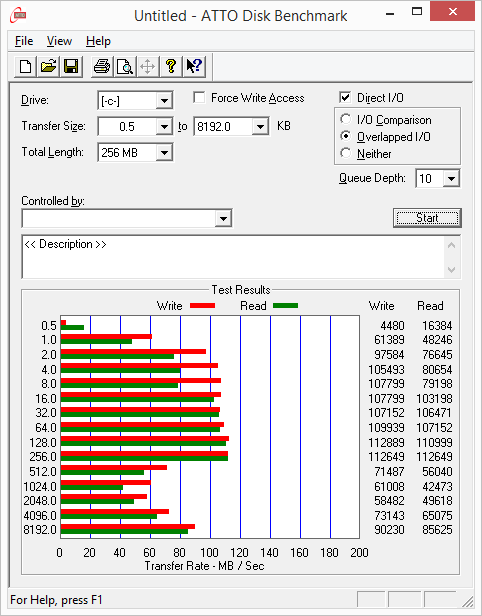This screenshot has height=616, width=482.
Task: Close the ATTO Disk Benchmark window
Action: pyautogui.click(x=453, y=12)
